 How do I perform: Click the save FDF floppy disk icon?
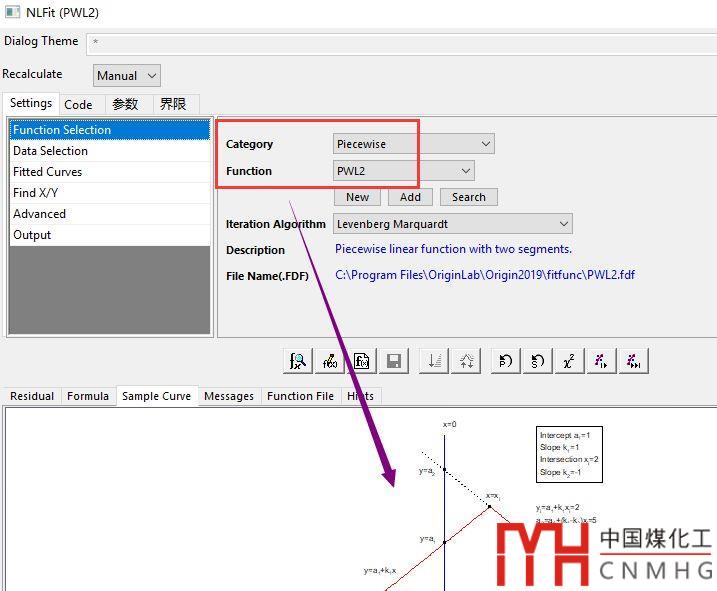point(394,361)
